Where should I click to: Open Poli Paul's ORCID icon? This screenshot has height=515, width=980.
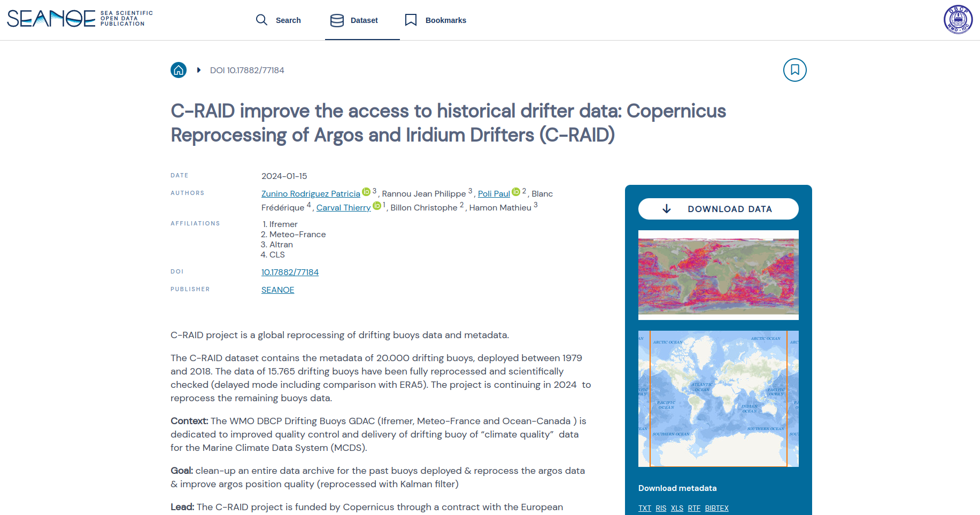tap(516, 192)
